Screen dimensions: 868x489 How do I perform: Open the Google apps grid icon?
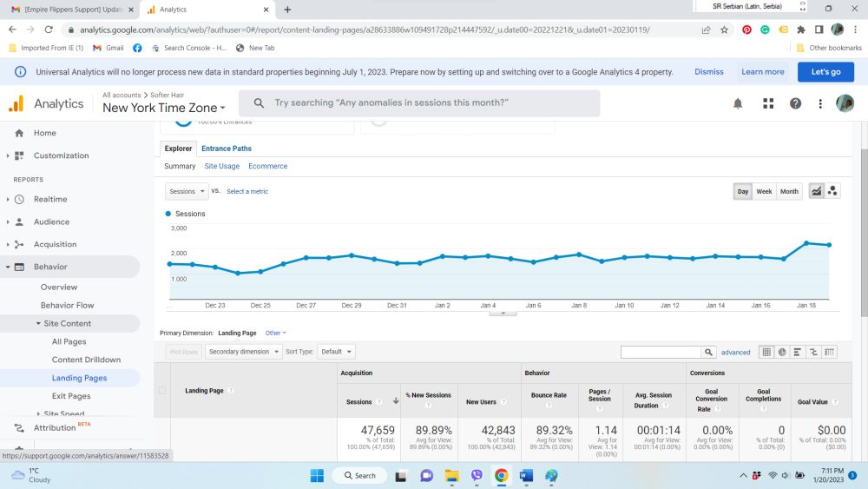coord(768,103)
